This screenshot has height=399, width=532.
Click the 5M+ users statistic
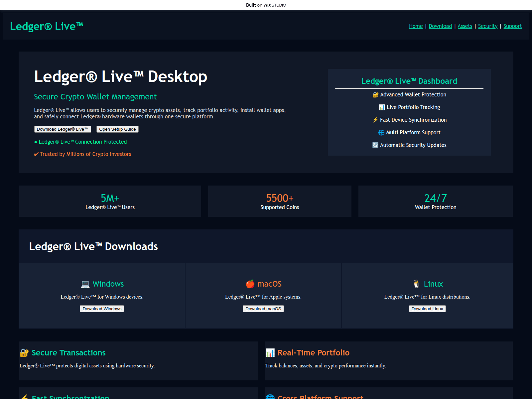[110, 201]
